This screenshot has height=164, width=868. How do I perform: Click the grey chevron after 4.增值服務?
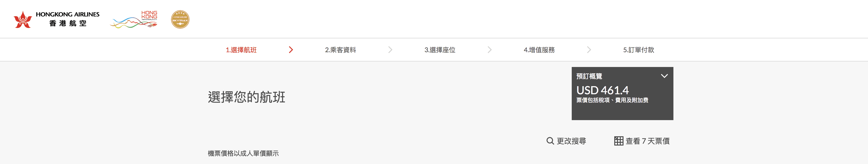[x=589, y=50]
